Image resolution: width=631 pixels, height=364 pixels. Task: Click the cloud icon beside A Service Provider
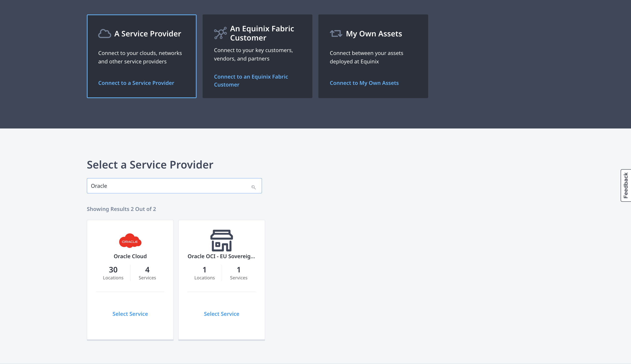point(104,34)
